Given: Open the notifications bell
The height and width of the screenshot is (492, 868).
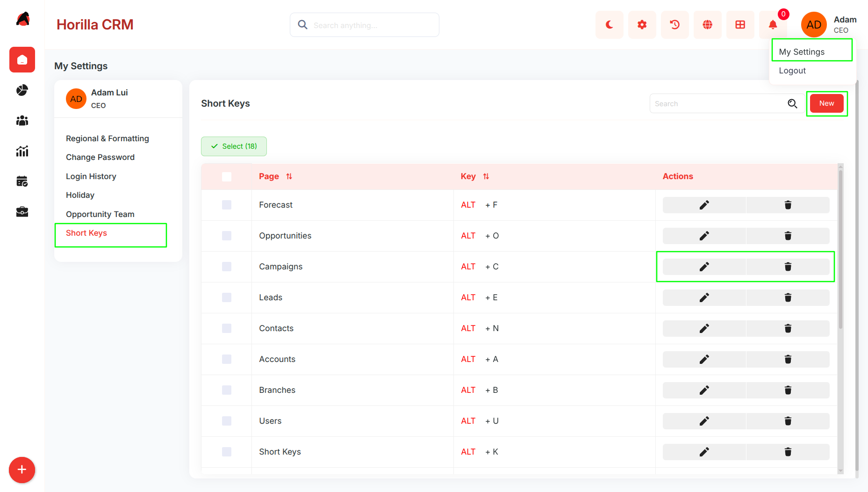Looking at the screenshot, I should coord(773,25).
